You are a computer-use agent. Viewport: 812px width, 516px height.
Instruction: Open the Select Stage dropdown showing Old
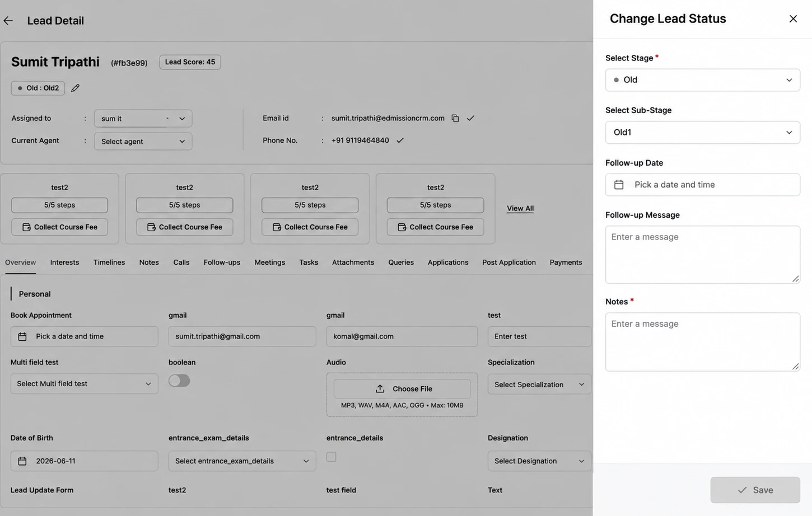(703, 80)
